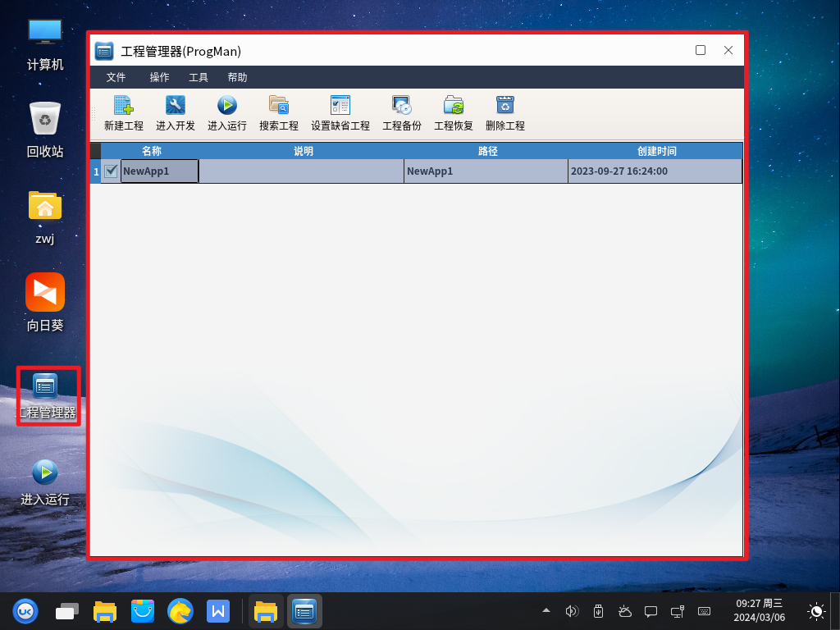Click the show desktop strip right of the night mode icon

[834, 611]
